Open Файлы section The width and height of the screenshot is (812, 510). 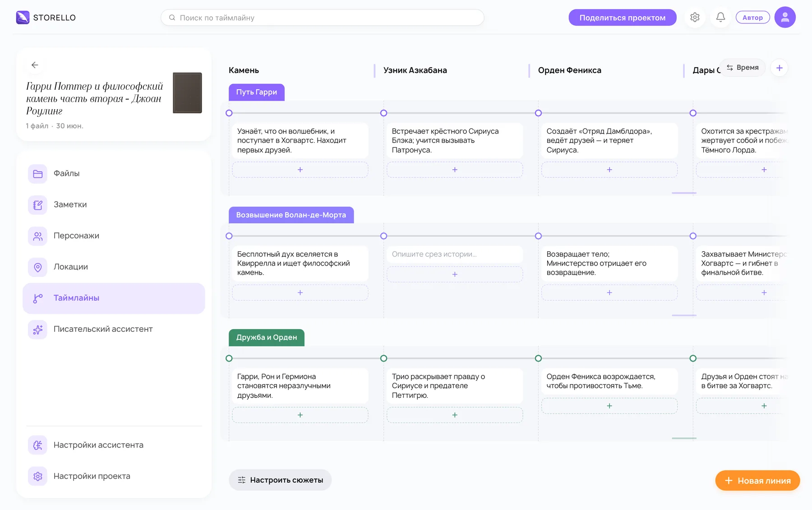tap(114, 174)
